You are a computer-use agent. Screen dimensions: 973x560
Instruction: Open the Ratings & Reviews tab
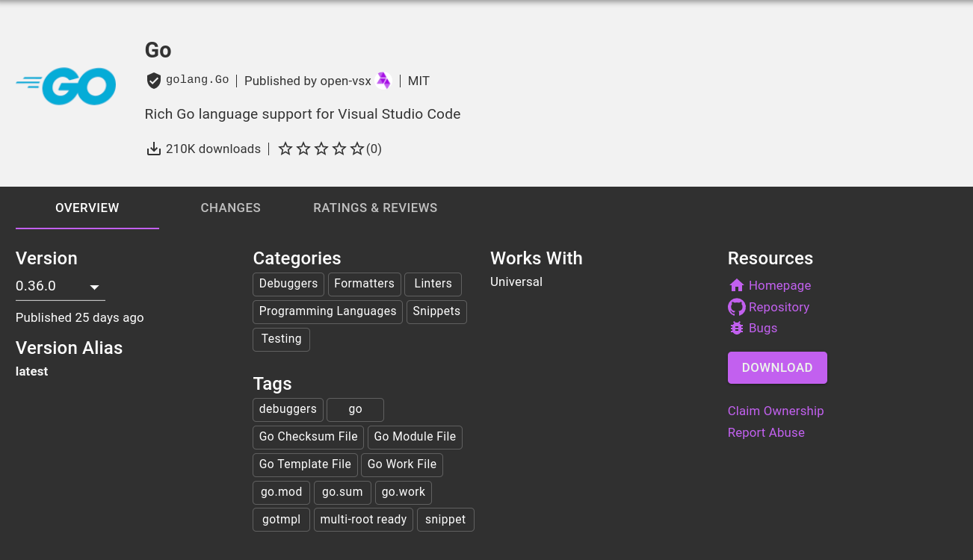pos(375,208)
